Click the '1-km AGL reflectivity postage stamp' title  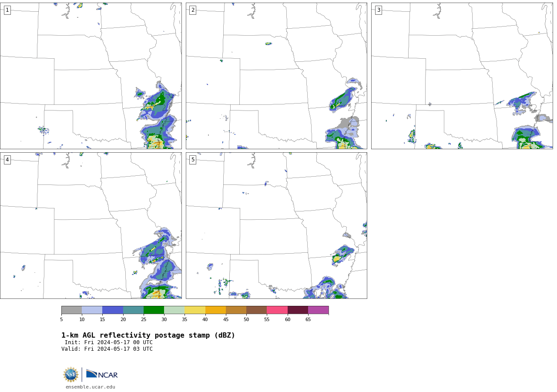[x=148, y=335]
